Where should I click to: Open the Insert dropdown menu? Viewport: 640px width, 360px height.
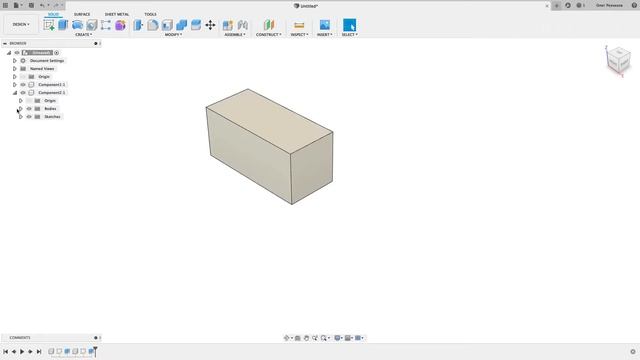click(x=324, y=35)
